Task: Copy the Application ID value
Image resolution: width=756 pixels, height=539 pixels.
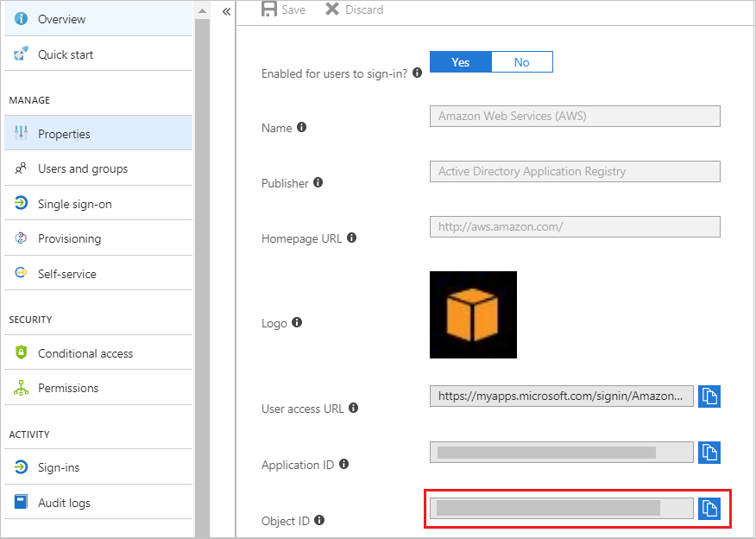Action: 709,453
